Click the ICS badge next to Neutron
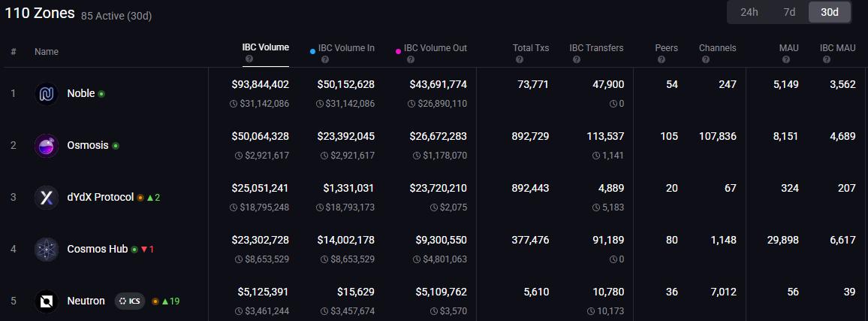 [129, 301]
